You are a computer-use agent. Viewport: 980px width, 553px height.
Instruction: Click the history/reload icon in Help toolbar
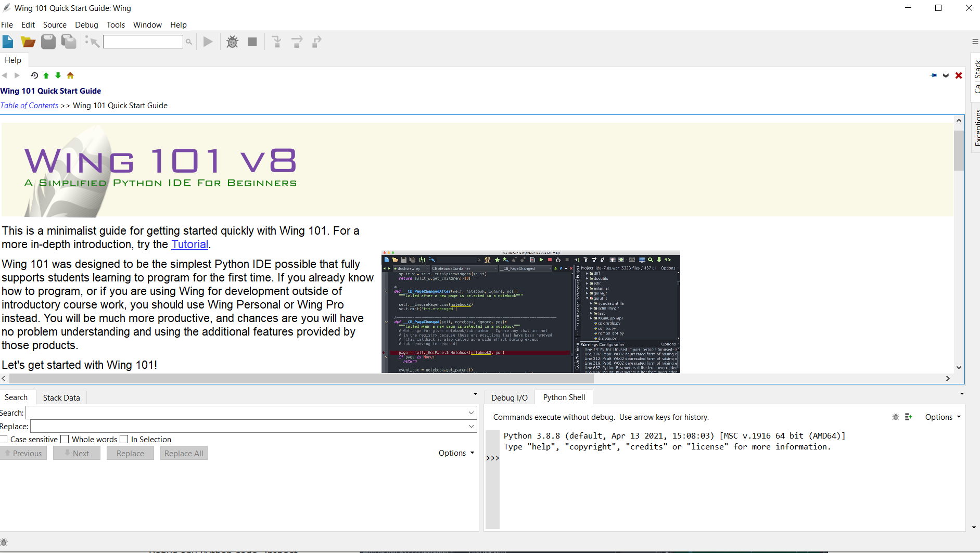point(34,75)
